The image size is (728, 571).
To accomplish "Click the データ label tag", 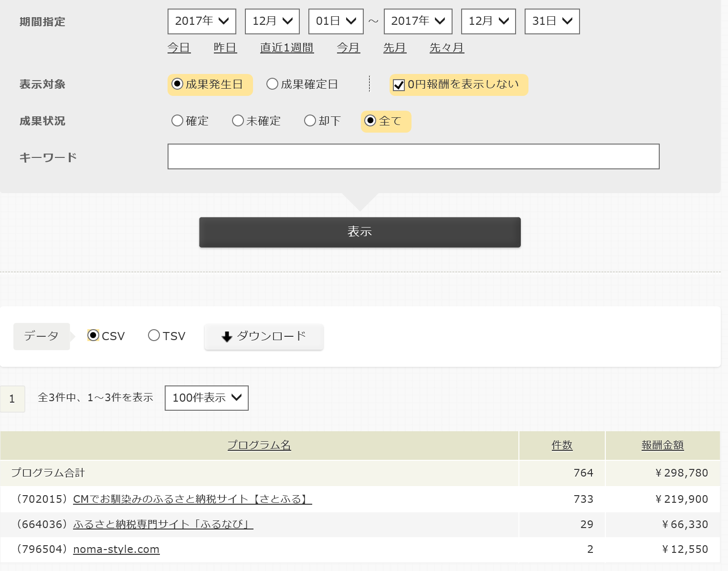I will point(42,336).
